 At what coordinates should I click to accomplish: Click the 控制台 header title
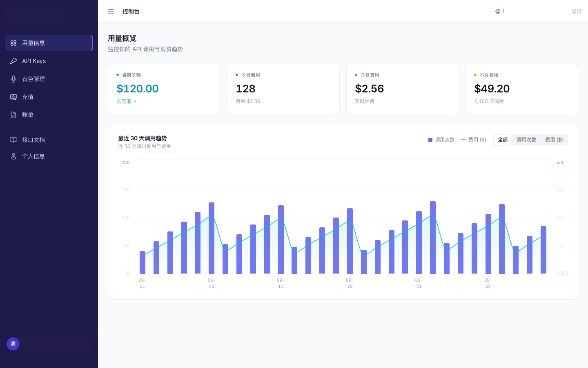(131, 11)
